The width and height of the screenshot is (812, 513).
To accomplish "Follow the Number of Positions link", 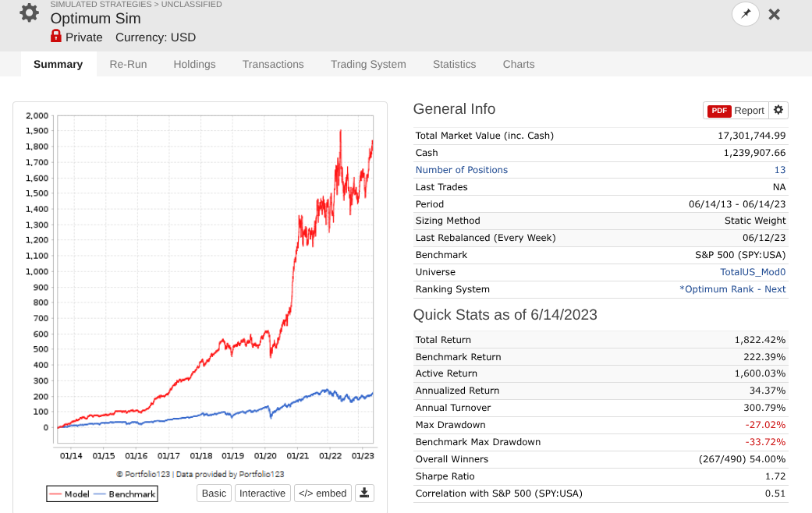I will coord(462,170).
